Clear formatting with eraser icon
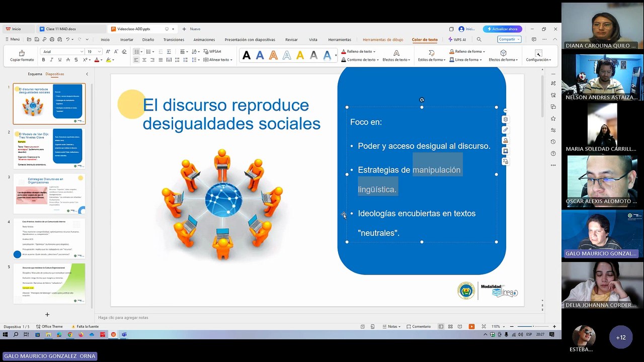The height and width of the screenshot is (362, 644). (x=124, y=51)
